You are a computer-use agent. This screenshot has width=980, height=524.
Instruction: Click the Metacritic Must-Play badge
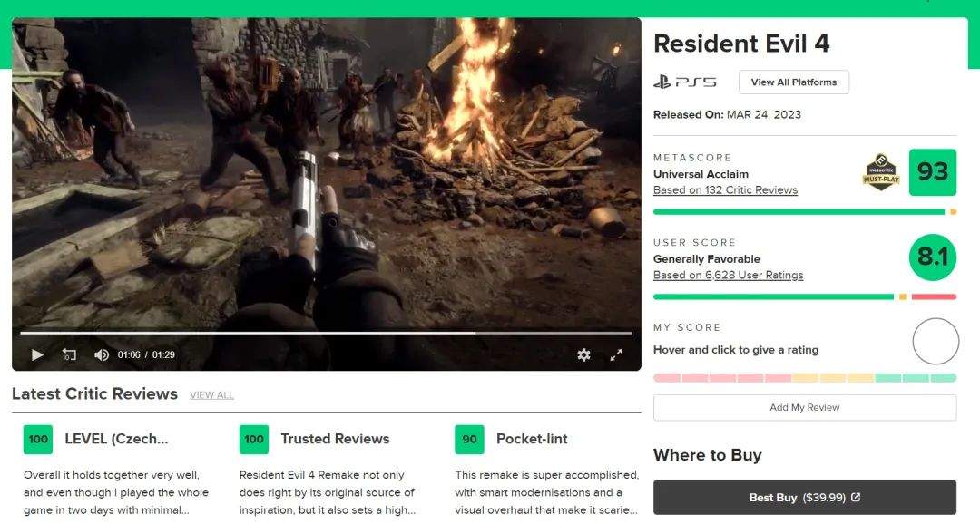click(881, 171)
